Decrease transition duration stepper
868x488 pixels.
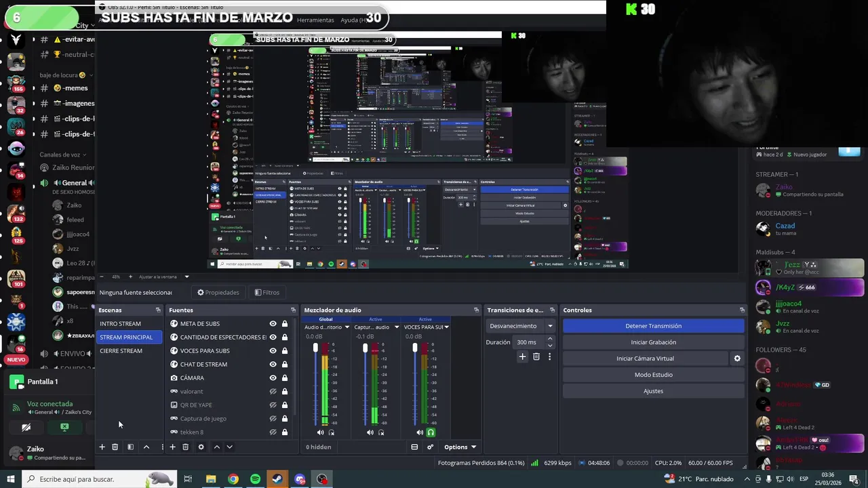(x=550, y=345)
